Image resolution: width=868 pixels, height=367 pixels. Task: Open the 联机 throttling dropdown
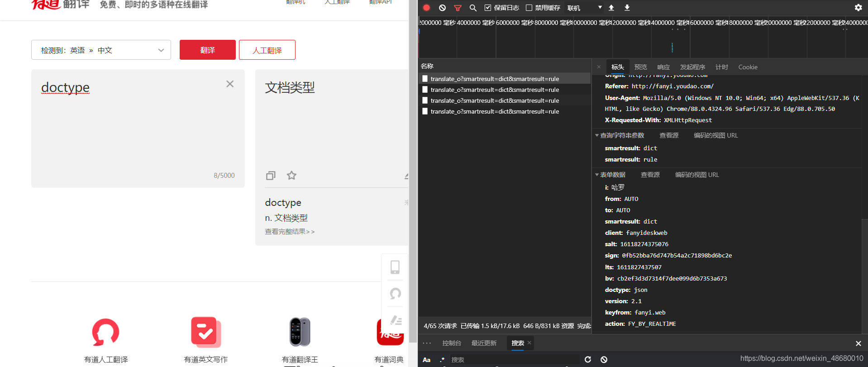pos(585,8)
